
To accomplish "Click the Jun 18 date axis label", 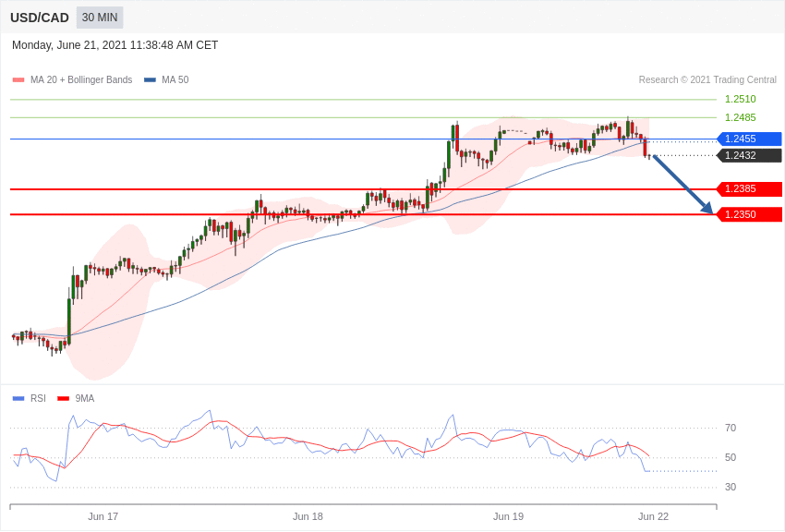I will (308, 516).
